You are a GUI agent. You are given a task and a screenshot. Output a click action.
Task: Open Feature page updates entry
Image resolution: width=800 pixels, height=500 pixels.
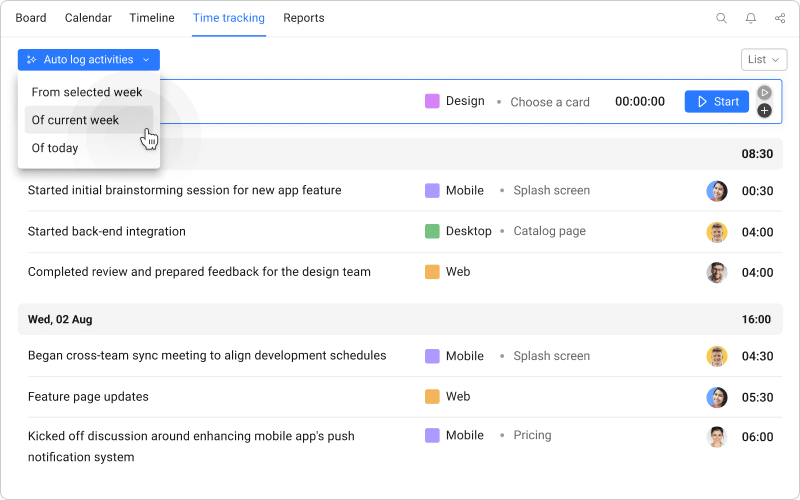(x=88, y=396)
